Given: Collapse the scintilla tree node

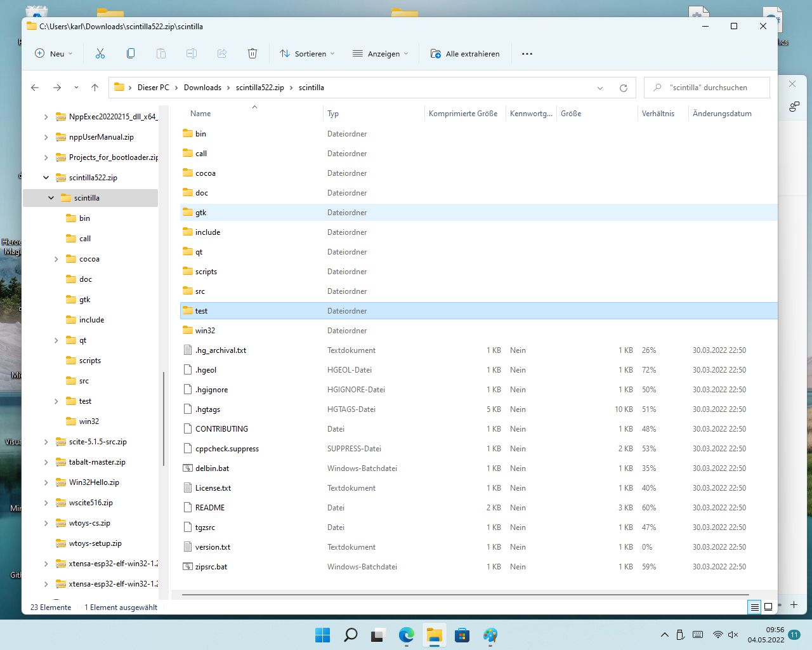Looking at the screenshot, I should (x=51, y=198).
